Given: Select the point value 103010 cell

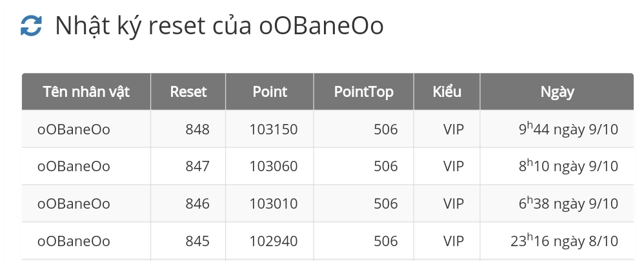Looking at the screenshot, I should tap(274, 204).
